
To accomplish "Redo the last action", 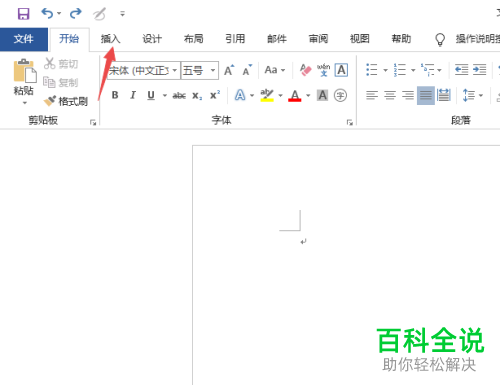I will 76,13.
